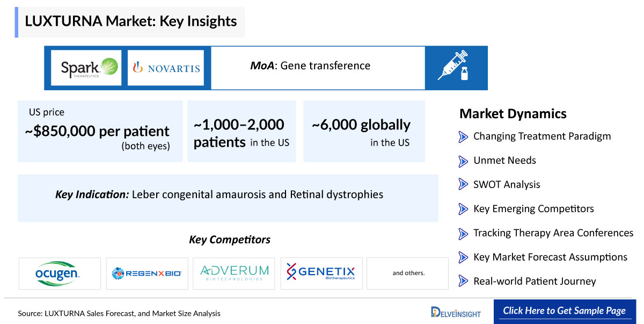Click arrow icon beside SWOT Analysis
Screen dimensions: 644x324
click(x=463, y=184)
